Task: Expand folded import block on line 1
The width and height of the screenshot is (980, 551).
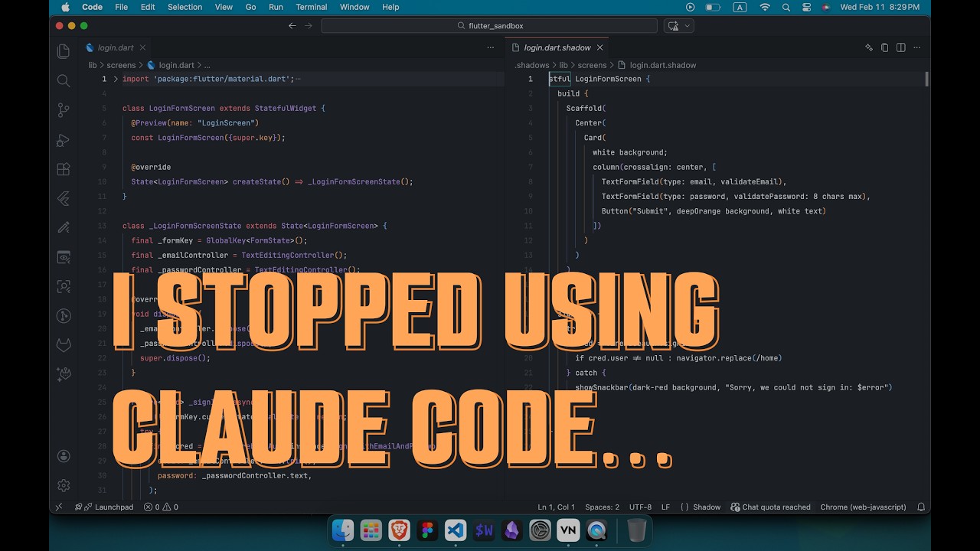Action: click(116, 79)
